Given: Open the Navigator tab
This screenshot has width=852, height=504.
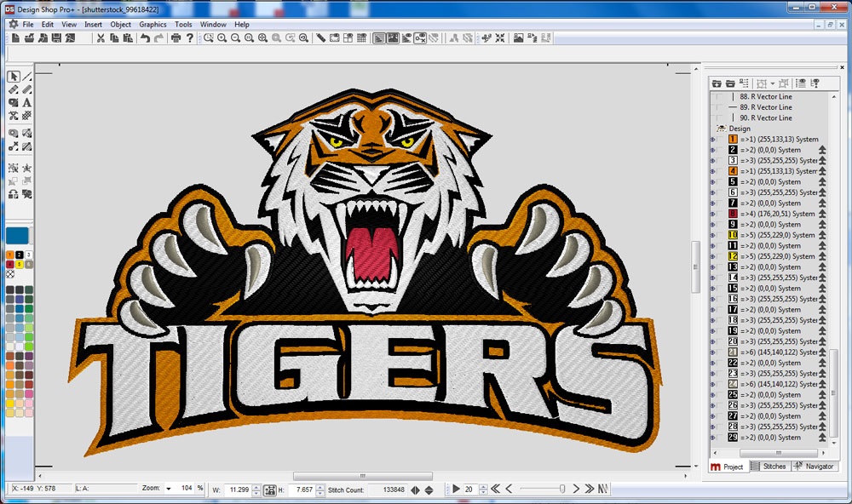Looking at the screenshot, I should [814, 467].
